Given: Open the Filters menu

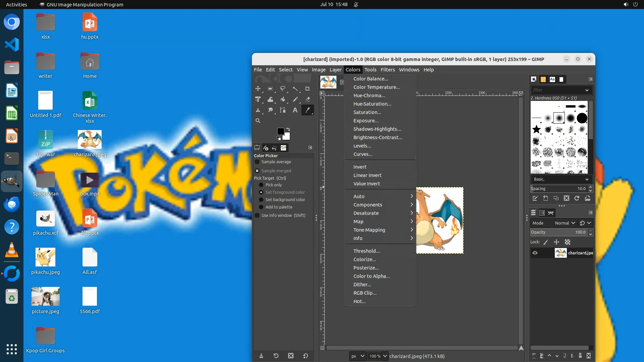Looking at the screenshot, I should [387, 70].
